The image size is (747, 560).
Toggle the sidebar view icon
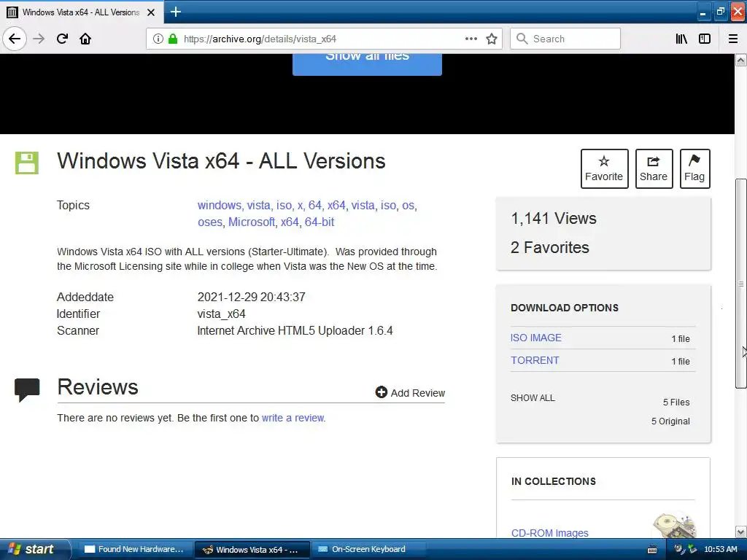(705, 39)
